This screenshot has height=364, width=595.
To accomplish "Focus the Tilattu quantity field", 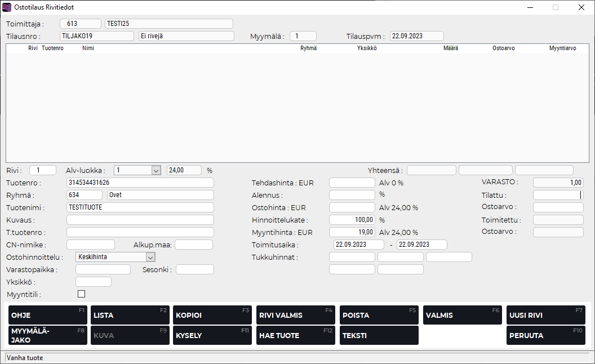I will point(558,195).
